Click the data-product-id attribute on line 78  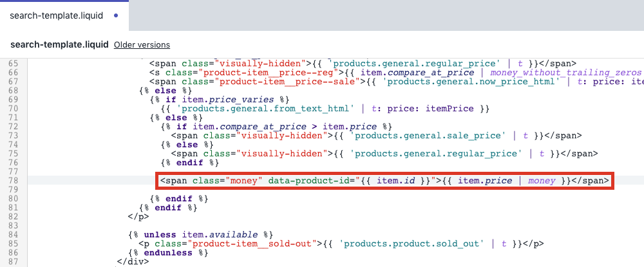pos(310,180)
